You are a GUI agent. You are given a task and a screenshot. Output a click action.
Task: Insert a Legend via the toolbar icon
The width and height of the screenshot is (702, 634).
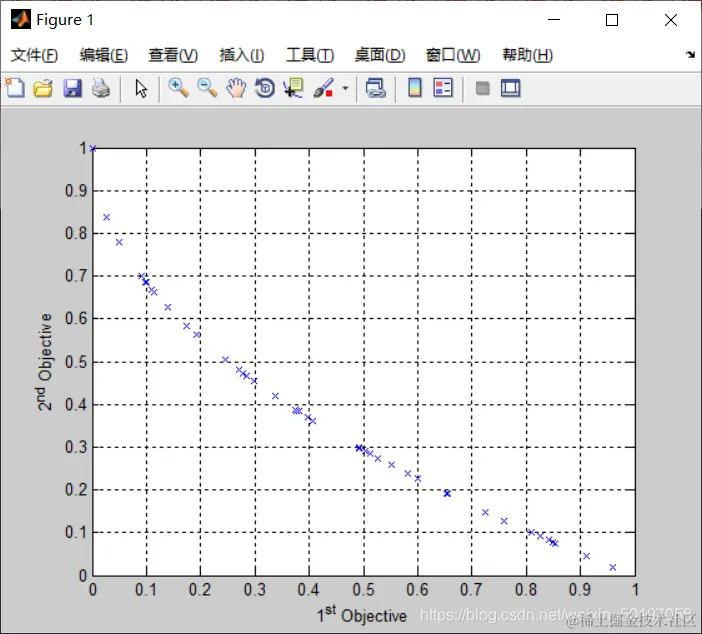(x=443, y=88)
